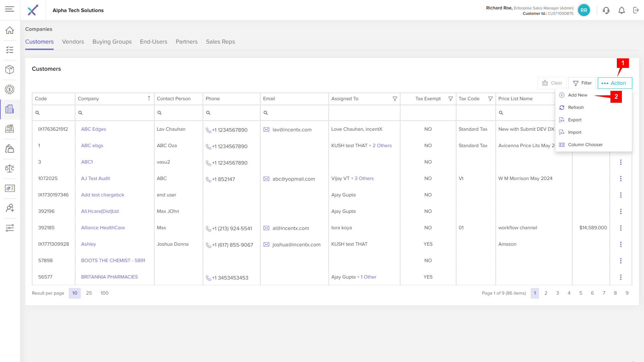The width and height of the screenshot is (644, 362).
Task: Select Column Chooser from Action menu
Action: pos(585,145)
